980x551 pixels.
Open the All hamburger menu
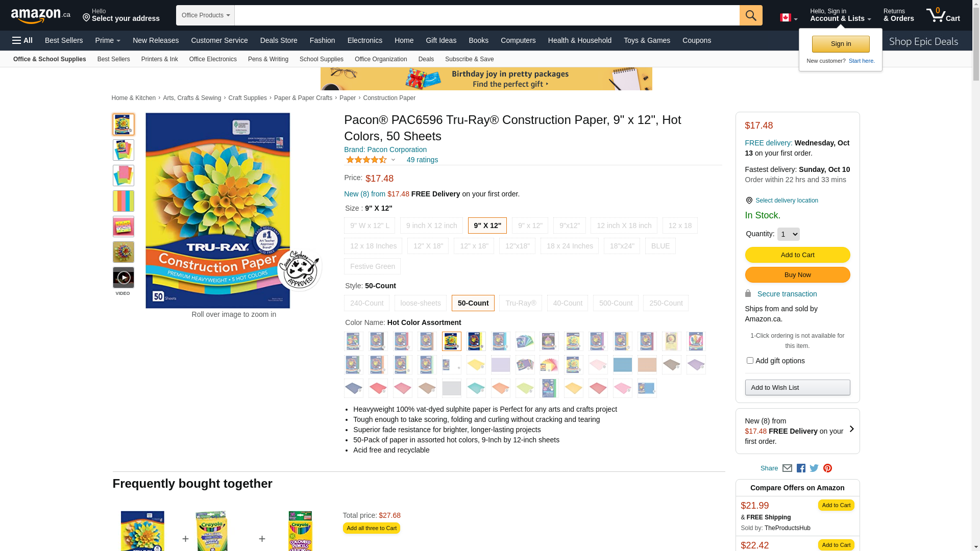[x=22, y=40]
